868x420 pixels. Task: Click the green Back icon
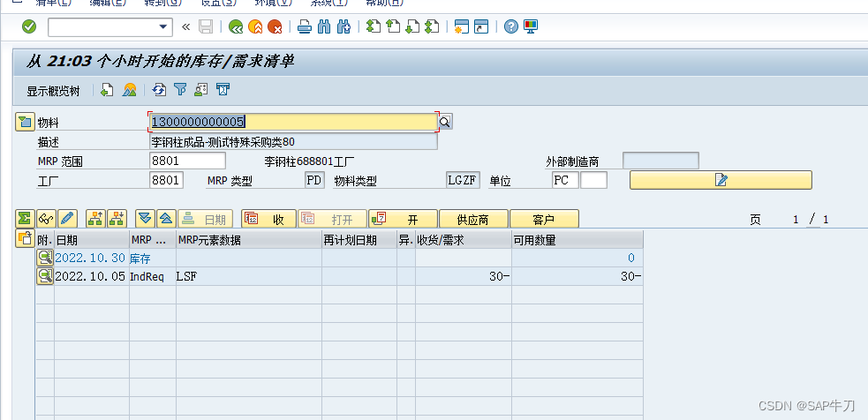[x=236, y=26]
